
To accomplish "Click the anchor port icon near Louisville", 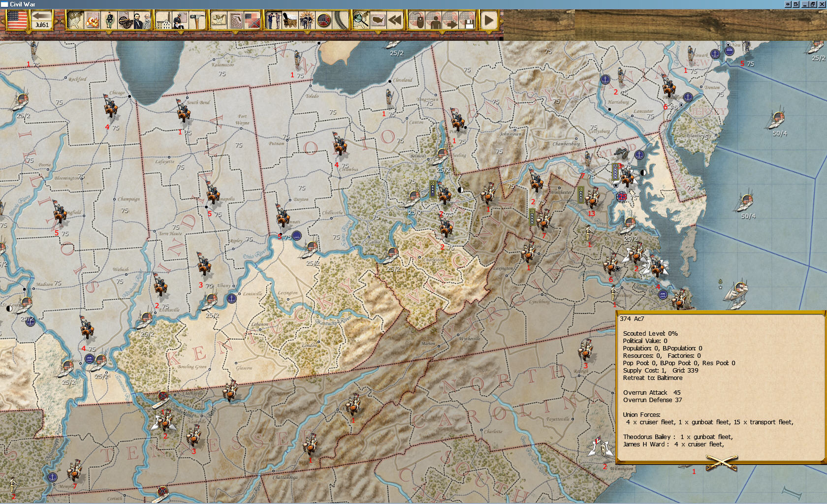I will (231, 298).
